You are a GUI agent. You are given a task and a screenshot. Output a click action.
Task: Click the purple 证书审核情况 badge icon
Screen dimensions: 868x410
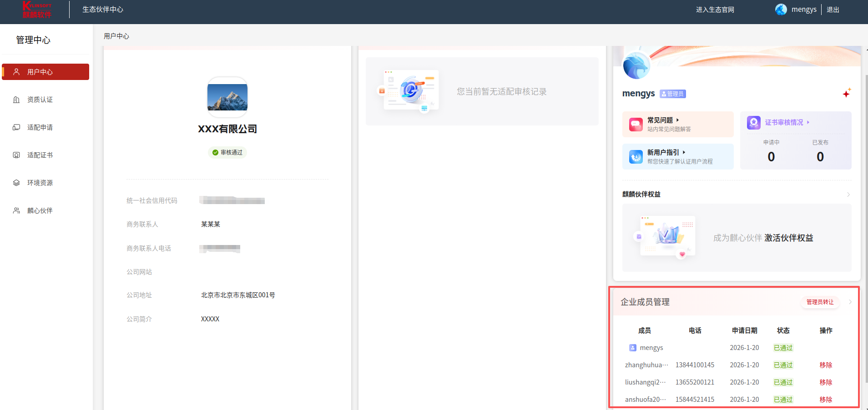pos(754,122)
